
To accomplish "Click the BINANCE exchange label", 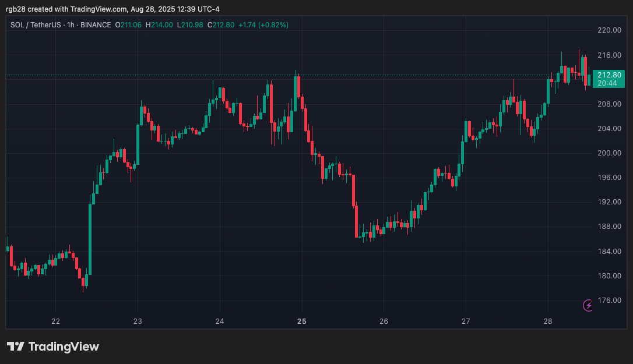I will pos(95,25).
